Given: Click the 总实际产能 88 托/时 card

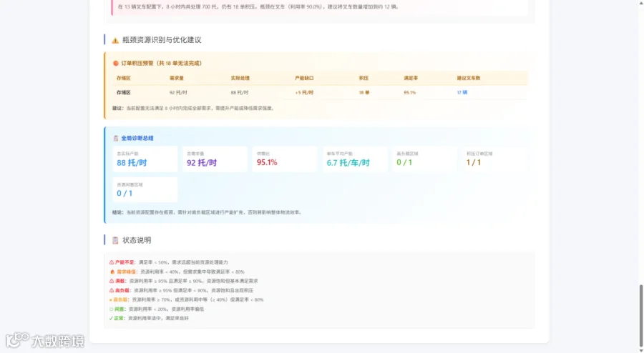Looking at the screenshot, I should coord(145,159).
